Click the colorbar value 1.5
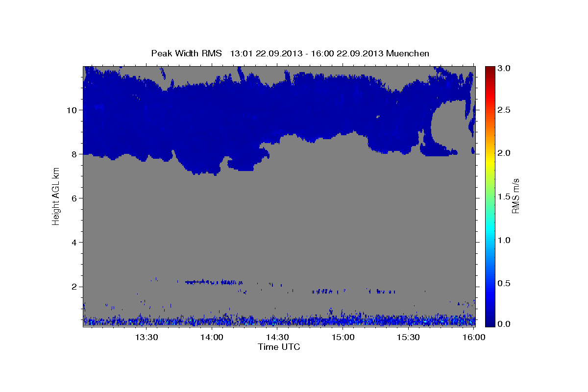 point(504,196)
